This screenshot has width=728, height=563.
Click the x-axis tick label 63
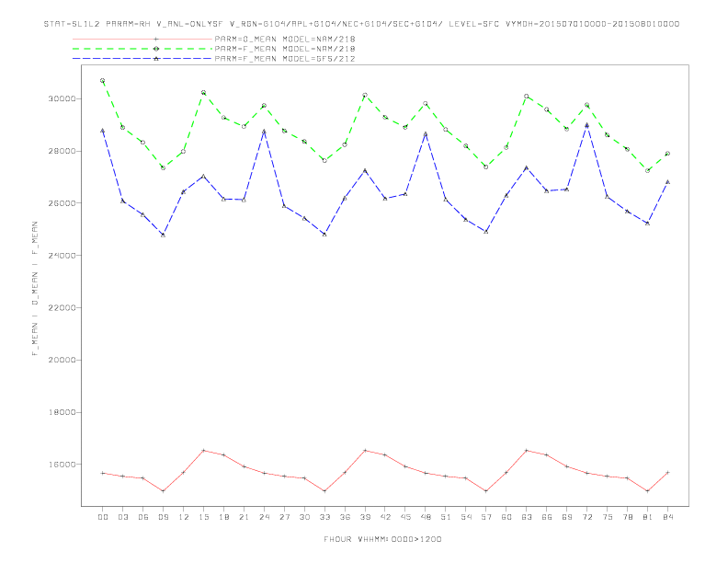pyautogui.click(x=527, y=517)
